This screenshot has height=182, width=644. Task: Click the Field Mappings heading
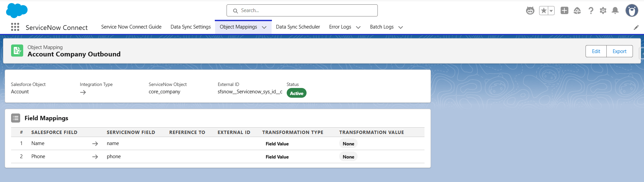(46, 118)
